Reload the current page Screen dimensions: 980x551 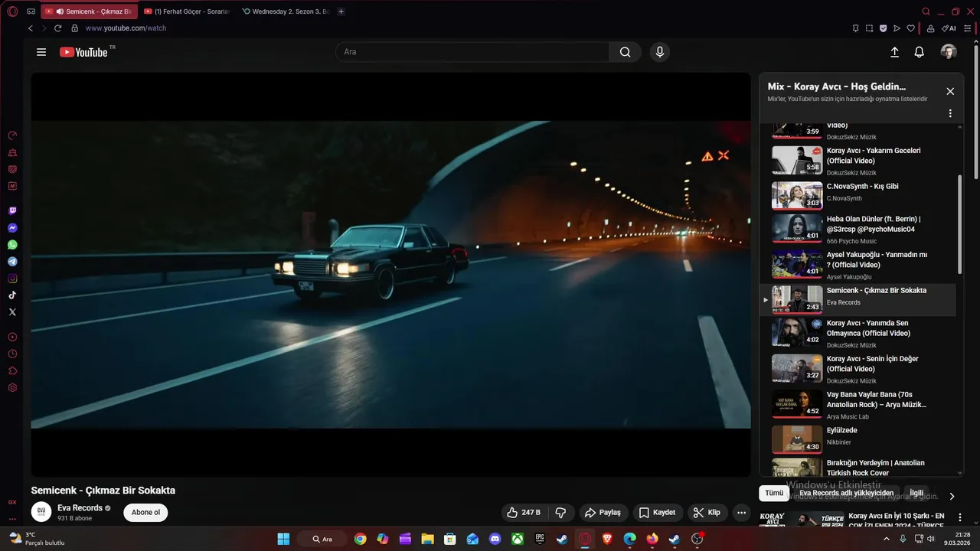(57, 28)
